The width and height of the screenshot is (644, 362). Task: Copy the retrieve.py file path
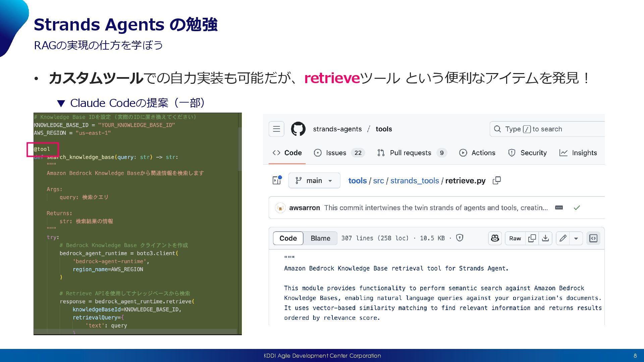[497, 180]
